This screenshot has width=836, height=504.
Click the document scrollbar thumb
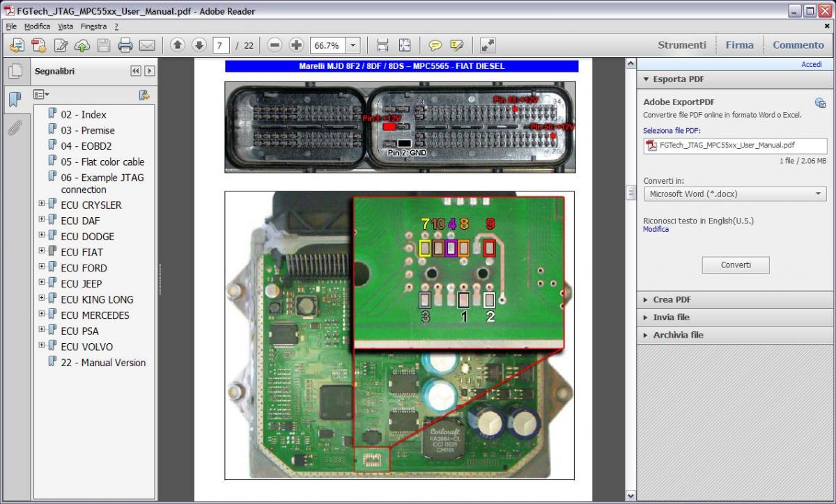coord(631,192)
